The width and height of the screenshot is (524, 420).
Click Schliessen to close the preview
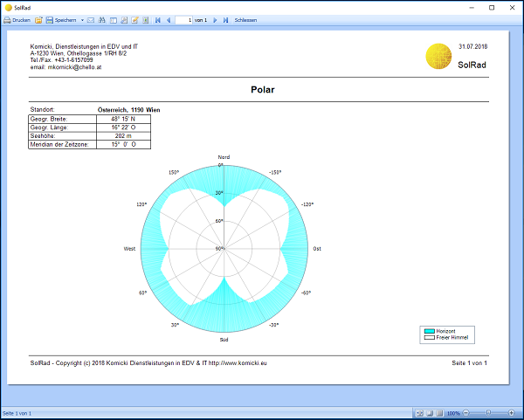coord(245,19)
